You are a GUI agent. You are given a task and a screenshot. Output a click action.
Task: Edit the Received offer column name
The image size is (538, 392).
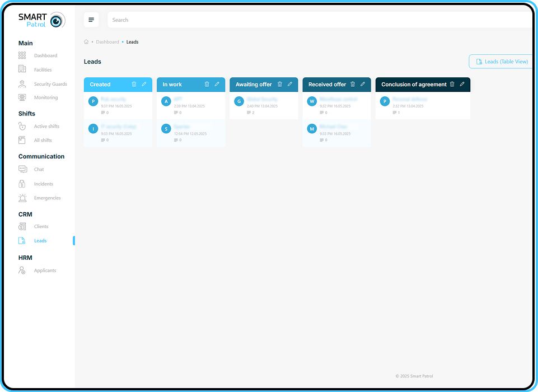pos(363,85)
